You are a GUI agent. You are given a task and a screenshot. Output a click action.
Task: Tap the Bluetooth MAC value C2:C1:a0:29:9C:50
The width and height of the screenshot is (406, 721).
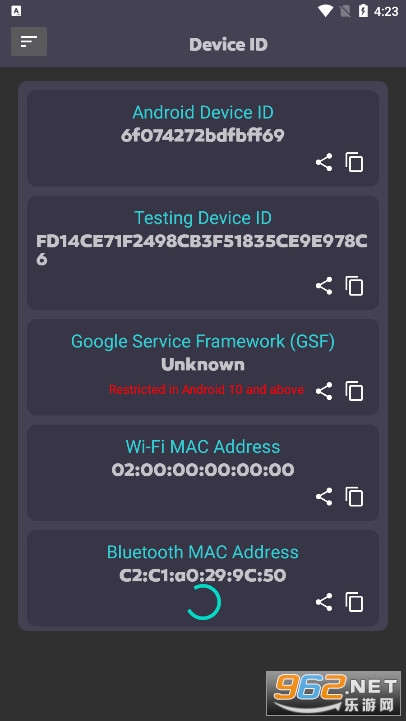coord(203,575)
